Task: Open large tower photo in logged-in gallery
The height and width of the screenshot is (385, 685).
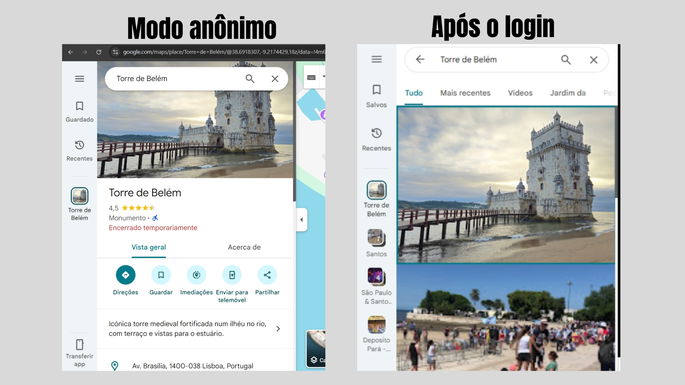Action: click(x=506, y=185)
